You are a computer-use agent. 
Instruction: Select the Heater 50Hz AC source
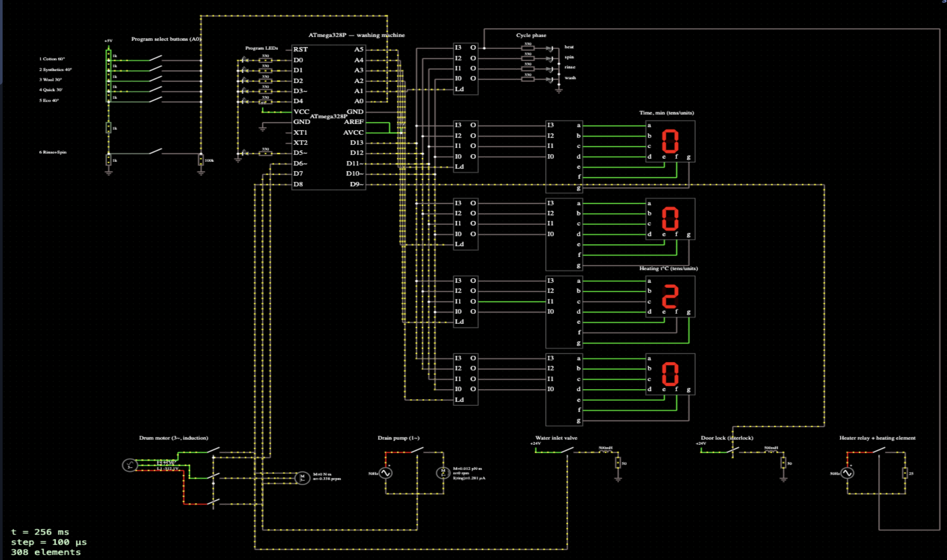pos(847,473)
